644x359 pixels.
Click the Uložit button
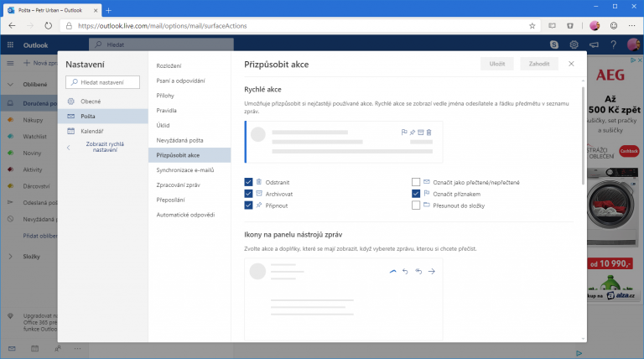pyautogui.click(x=497, y=64)
